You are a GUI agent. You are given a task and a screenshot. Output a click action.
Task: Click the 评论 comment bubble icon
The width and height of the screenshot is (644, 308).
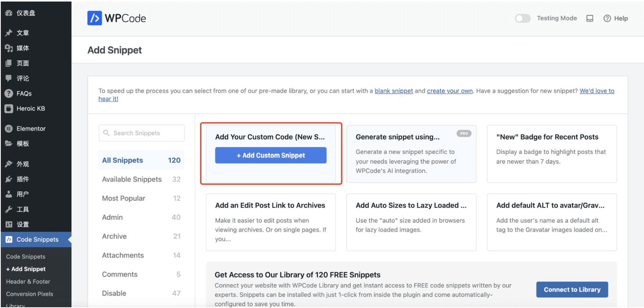click(8, 78)
